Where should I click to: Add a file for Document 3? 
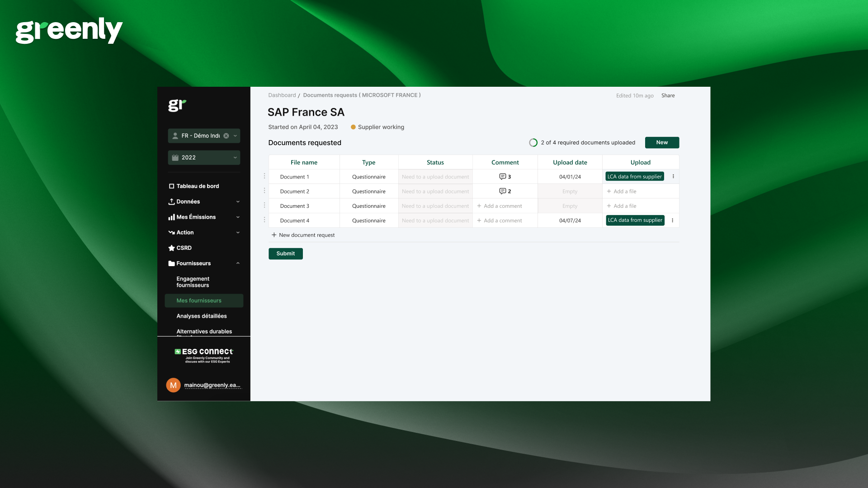pos(622,206)
